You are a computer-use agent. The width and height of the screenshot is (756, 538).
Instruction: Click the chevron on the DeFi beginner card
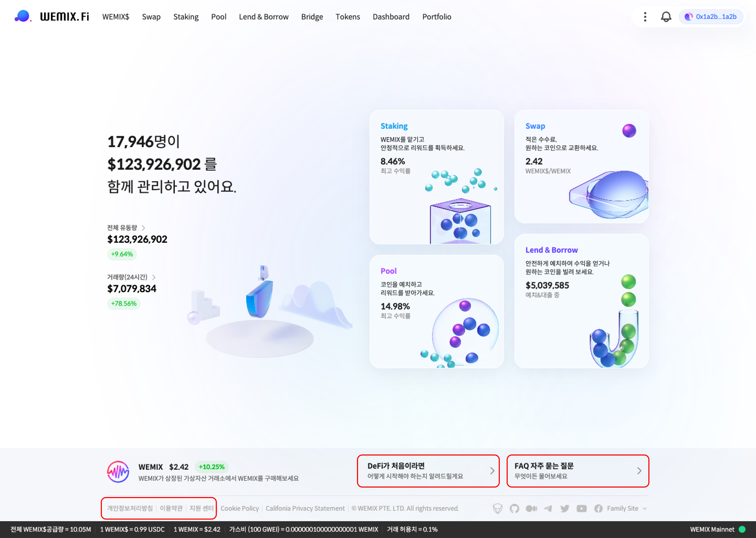pos(492,471)
